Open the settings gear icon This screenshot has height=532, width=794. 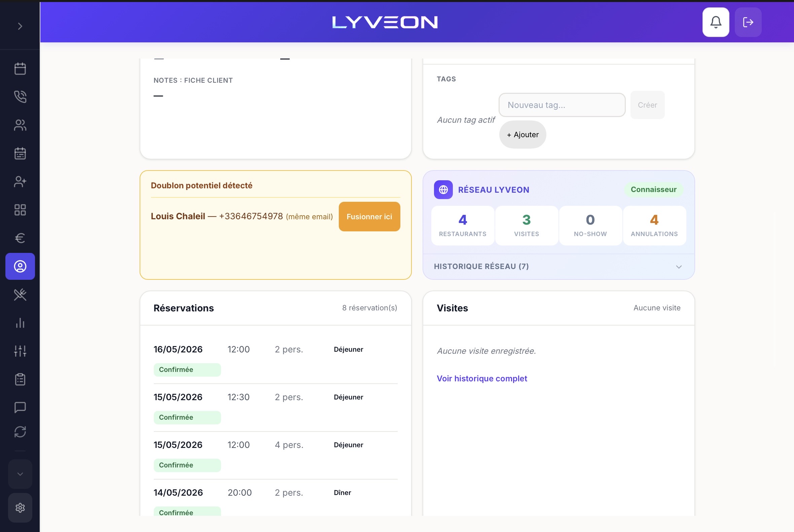coord(20,507)
